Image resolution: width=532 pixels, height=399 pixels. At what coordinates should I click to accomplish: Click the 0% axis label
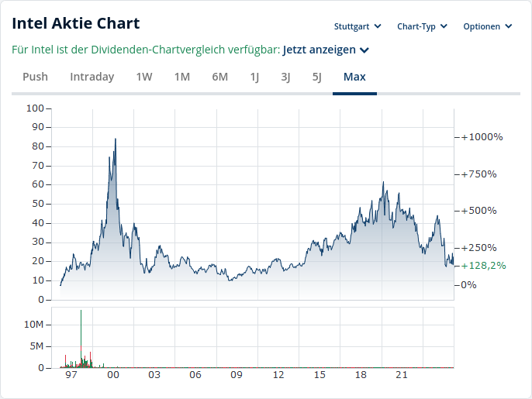click(468, 285)
